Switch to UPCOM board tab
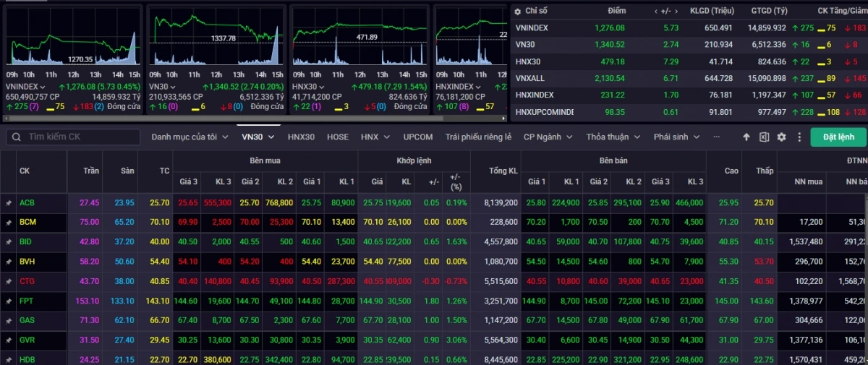The height and width of the screenshot is (365, 868). click(418, 137)
